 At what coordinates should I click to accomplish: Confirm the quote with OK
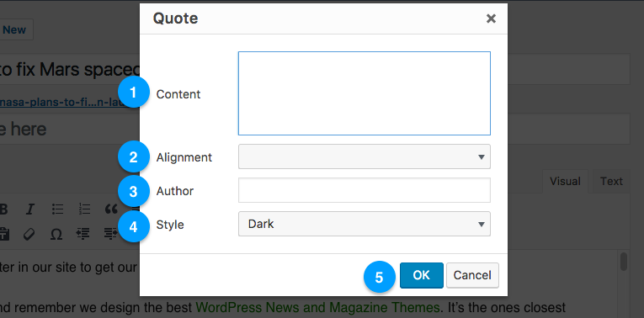pyautogui.click(x=422, y=275)
